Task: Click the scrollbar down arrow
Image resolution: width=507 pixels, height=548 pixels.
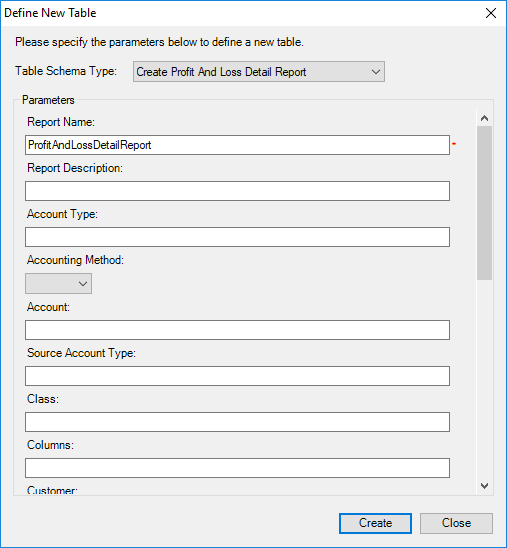Action: 484,485
